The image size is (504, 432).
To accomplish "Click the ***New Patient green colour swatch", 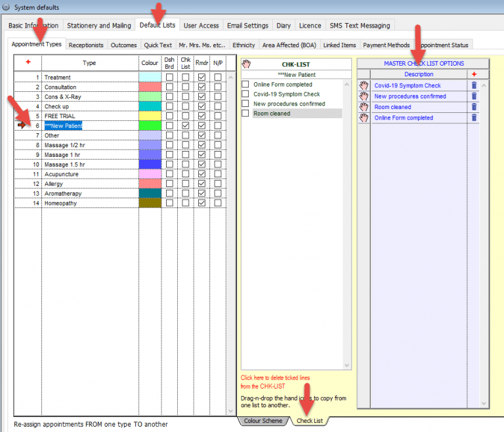I will tap(150, 125).
